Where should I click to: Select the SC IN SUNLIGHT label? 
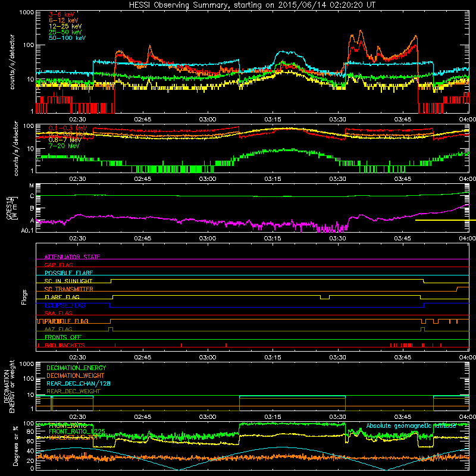(x=68, y=281)
